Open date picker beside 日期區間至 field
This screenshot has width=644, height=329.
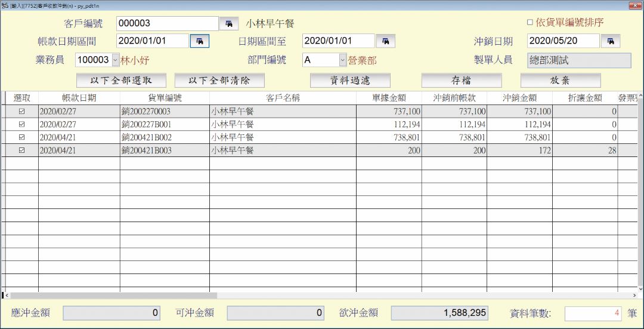click(385, 41)
